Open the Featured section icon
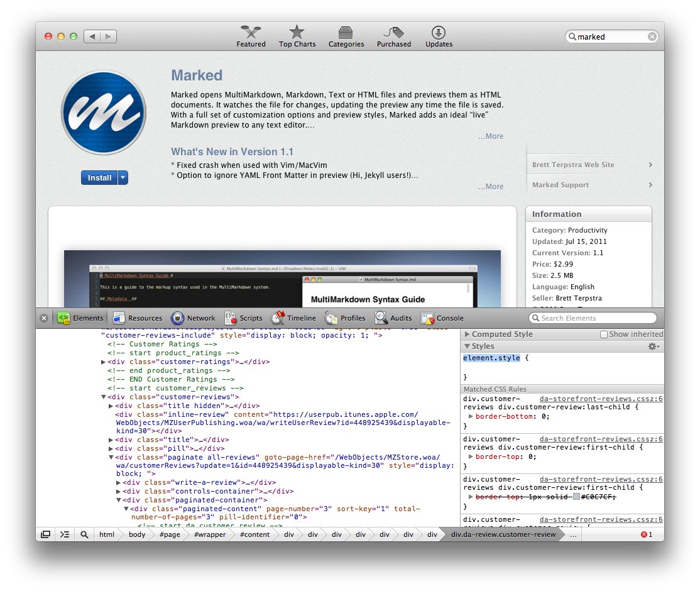700x591 pixels. click(x=251, y=32)
